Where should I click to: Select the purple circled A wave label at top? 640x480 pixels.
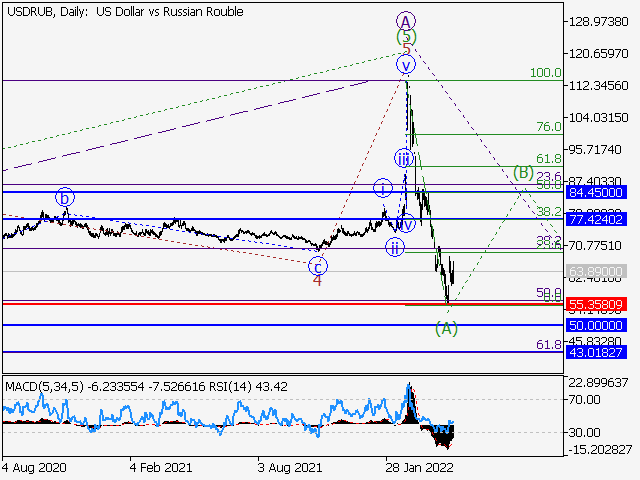[x=405, y=21]
